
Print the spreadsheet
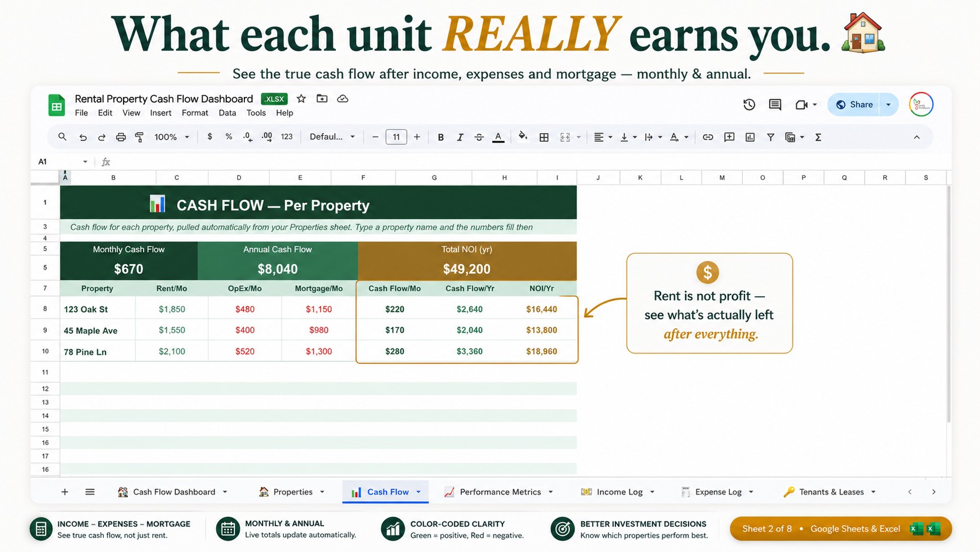[121, 137]
